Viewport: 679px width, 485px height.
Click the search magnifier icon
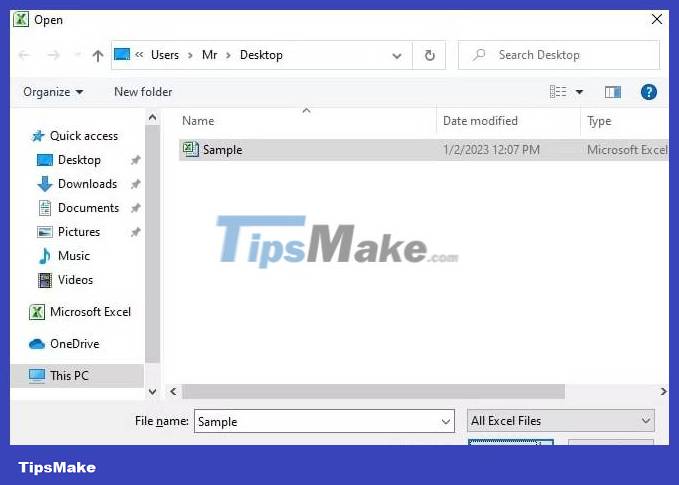[479, 55]
